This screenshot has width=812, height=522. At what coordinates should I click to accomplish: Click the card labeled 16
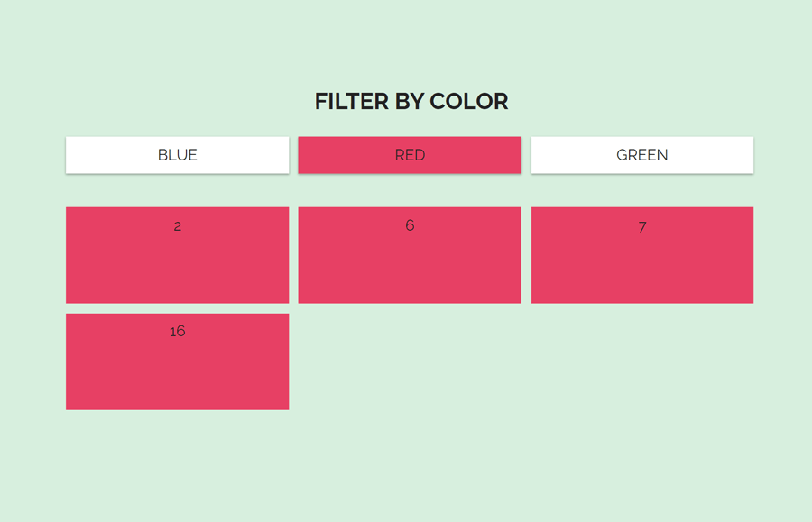click(177, 361)
